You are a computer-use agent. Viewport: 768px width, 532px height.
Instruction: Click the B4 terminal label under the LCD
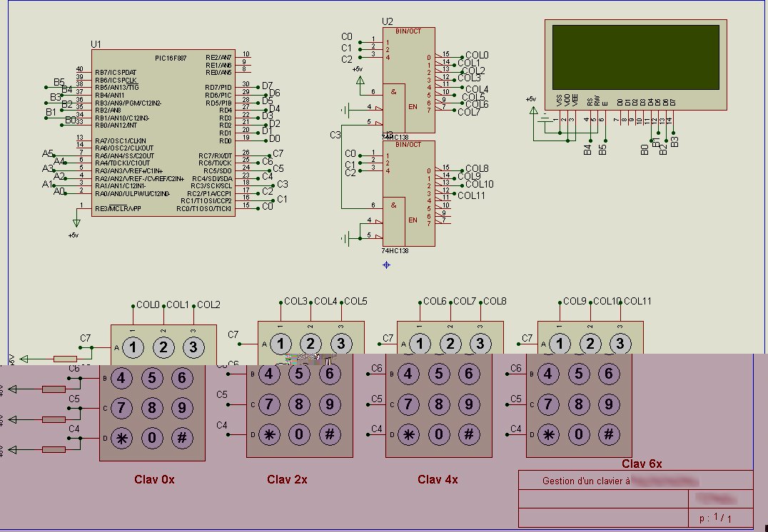pyautogui.click(x=587, y=150)
